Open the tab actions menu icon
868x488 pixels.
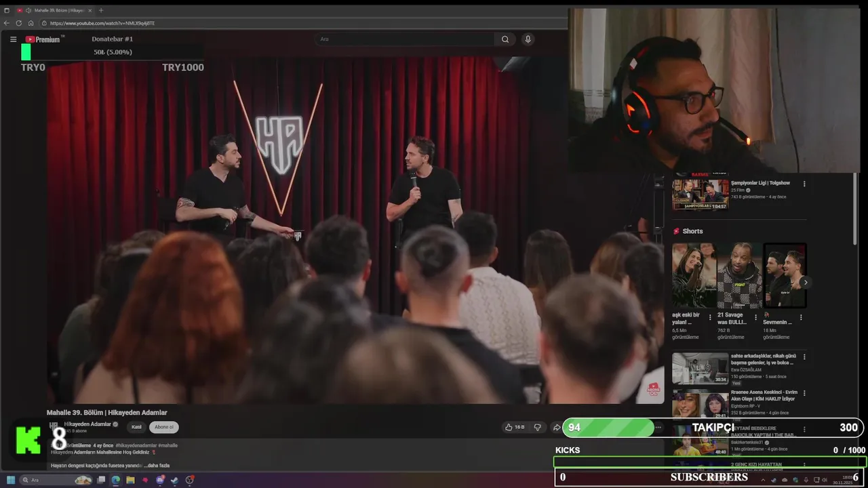[x=7, y=10]
